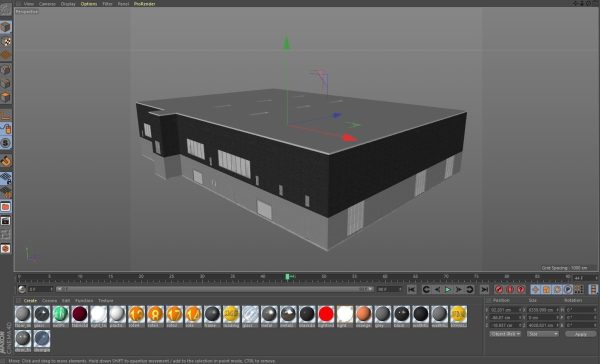
Task: Open timeline layout options at far right
Action: (x=593, y=289)
